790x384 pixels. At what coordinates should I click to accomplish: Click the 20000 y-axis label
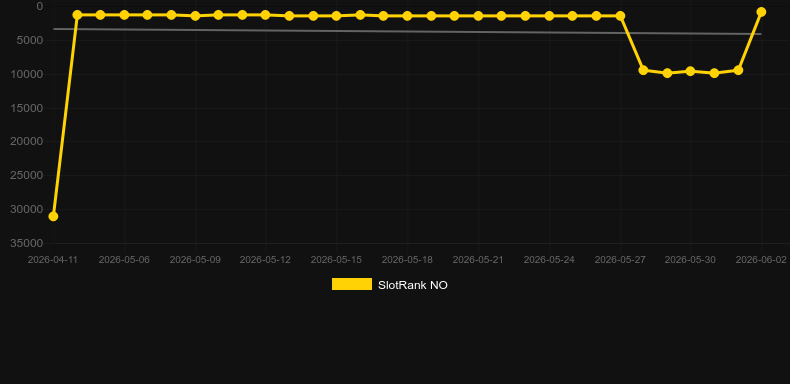tap(27, 141)
